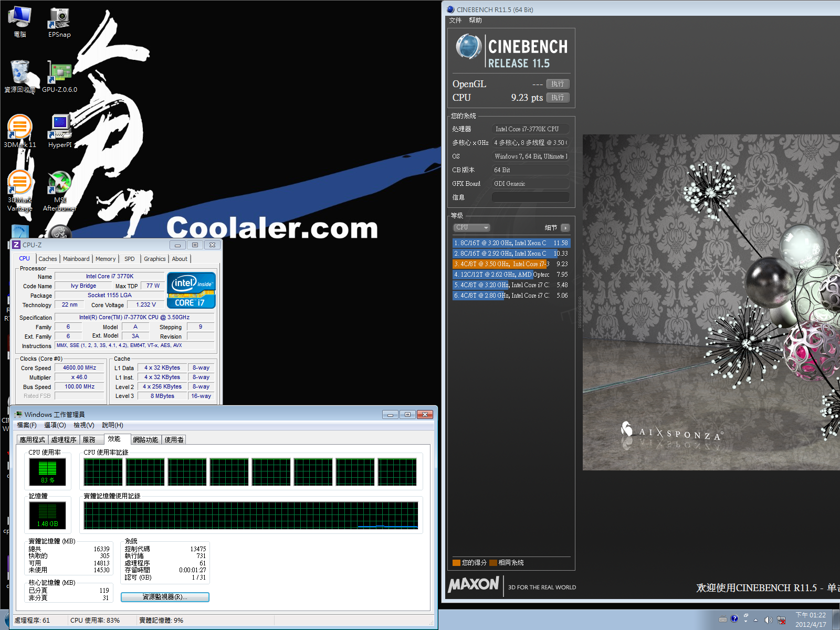Switch to the Caches tab in CPU-Z
This screenshot has width=840, height=630.
coord(48,259)
